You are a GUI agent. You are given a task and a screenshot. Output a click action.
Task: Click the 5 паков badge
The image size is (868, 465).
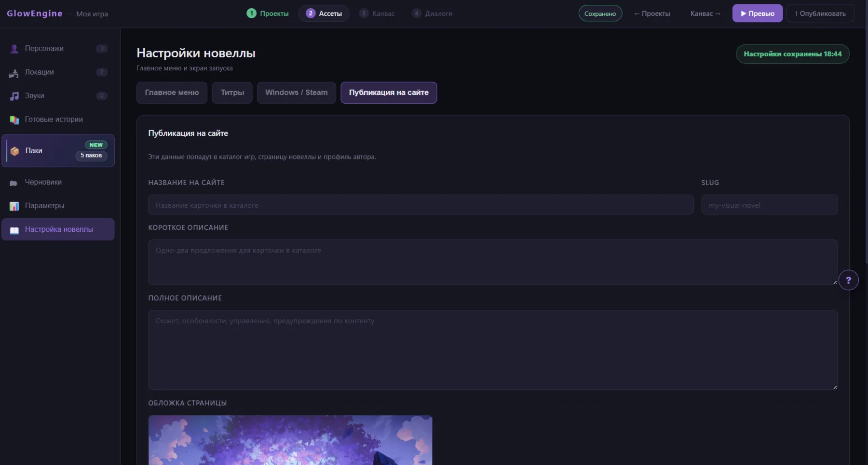91,156
